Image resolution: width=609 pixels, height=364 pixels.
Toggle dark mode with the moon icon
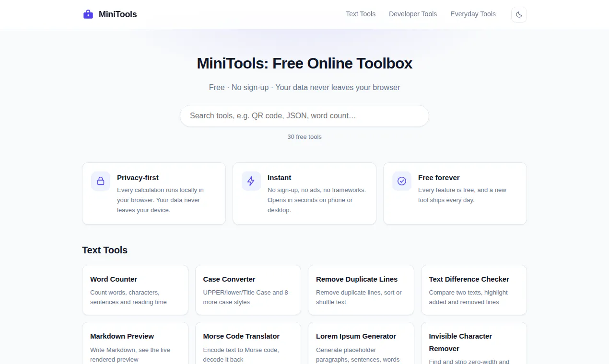[519, 14]
